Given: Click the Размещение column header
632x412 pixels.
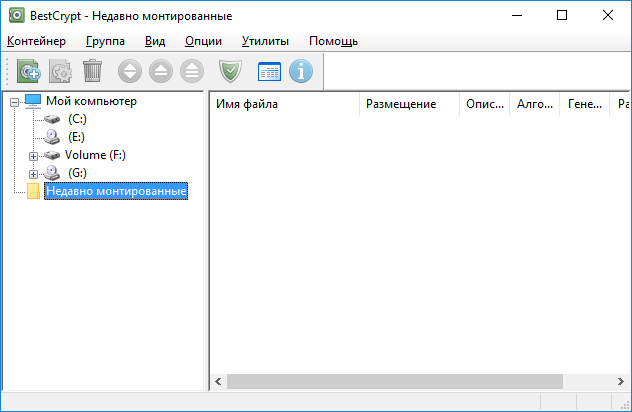Looking at the screenshot, I should click(408, 104).
